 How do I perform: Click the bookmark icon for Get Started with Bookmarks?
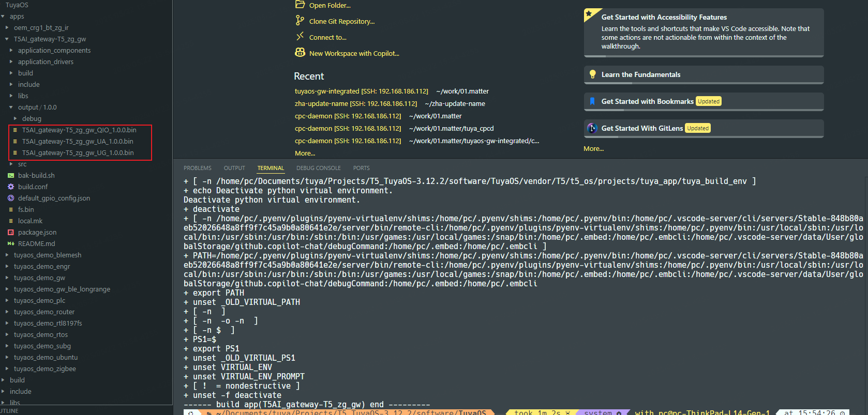pyautogui.click(x=592, y=101)
